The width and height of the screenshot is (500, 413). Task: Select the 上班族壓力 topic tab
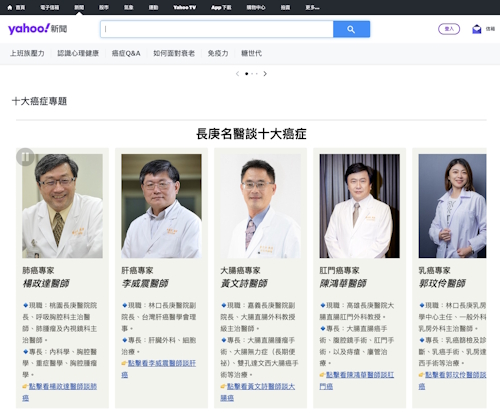(x=27, y=53)
